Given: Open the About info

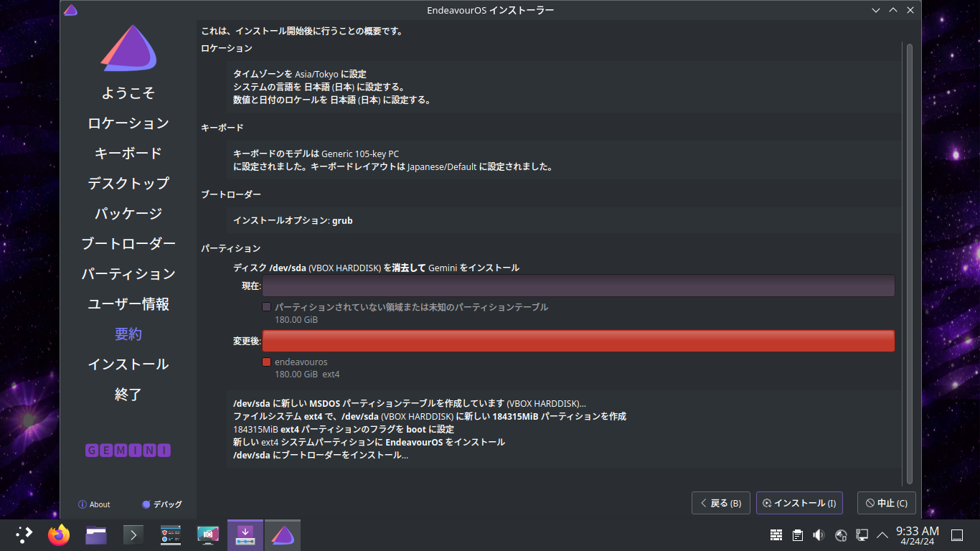Looking at the screenshot, I should (x=94, y=504).
